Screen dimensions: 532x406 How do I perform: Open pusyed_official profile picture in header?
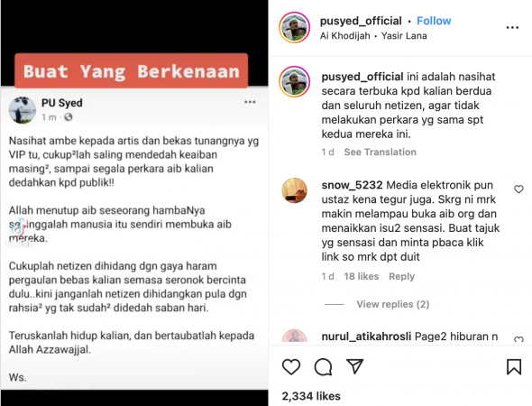(295, 27)
